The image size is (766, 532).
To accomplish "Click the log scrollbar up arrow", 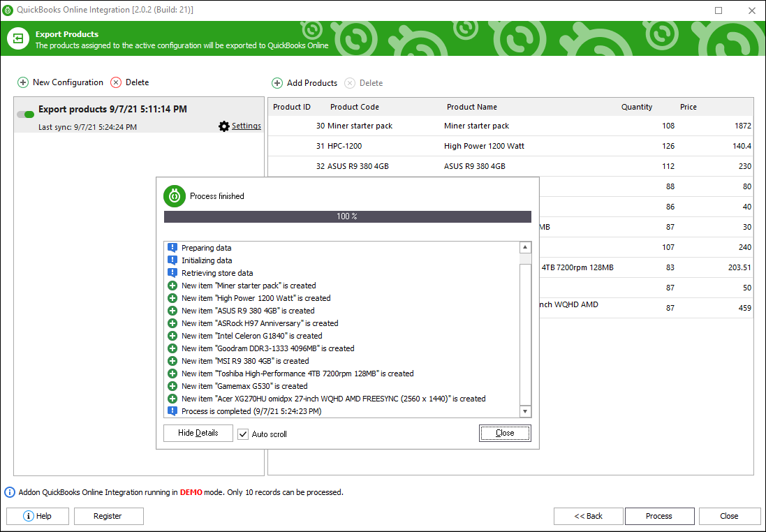I will pos(525,248).
